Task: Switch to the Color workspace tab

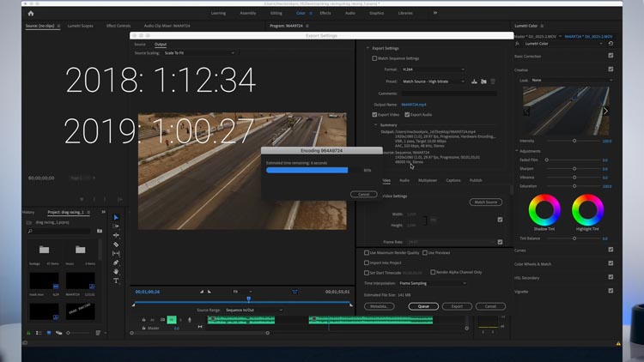Action: tap(301, 13)
